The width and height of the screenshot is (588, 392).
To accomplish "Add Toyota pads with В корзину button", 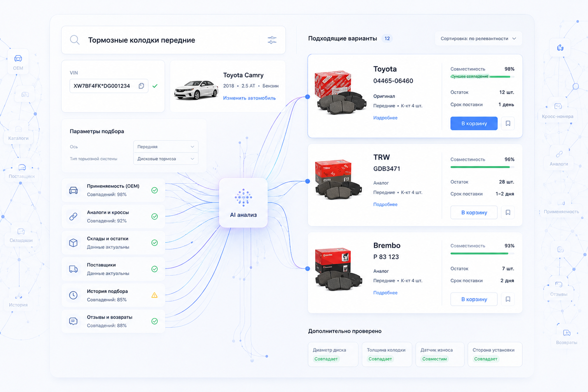I will [x=474, y=123].
